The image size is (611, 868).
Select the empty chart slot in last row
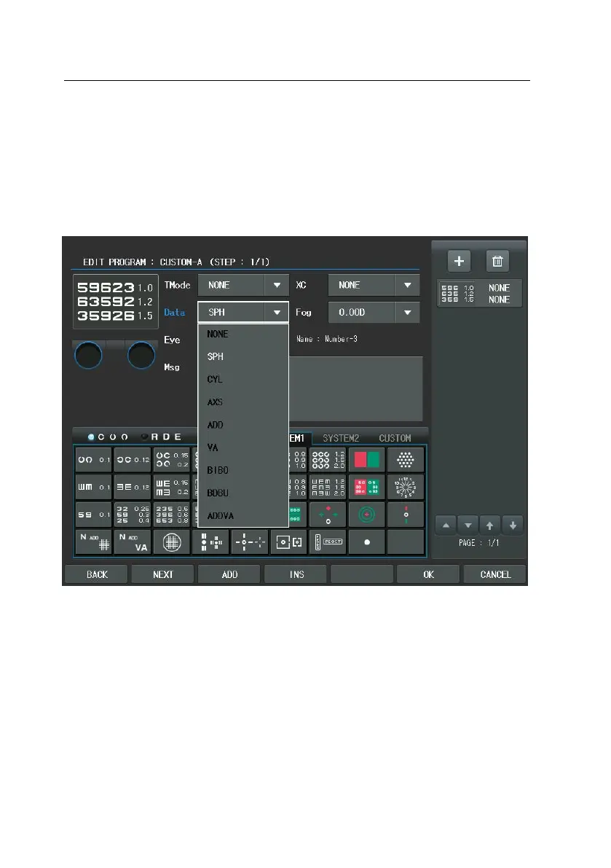click(406, 542)
